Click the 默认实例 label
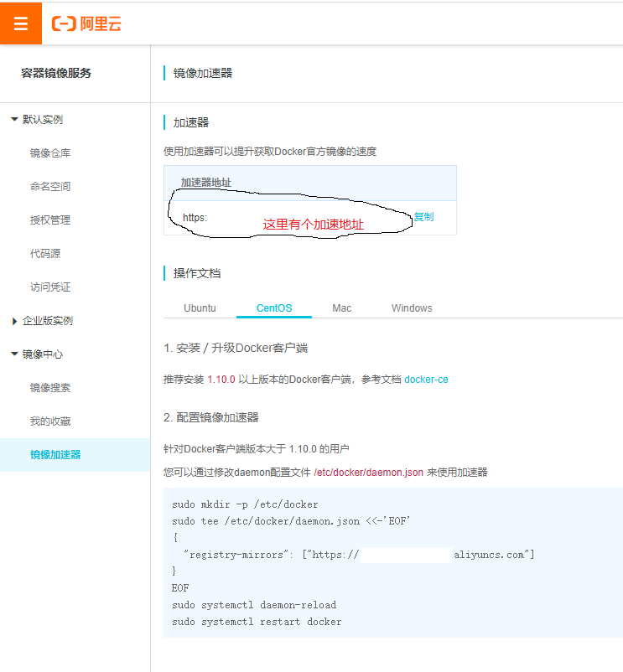The height and width of the screenshot is (672, 623). (43, 119)
